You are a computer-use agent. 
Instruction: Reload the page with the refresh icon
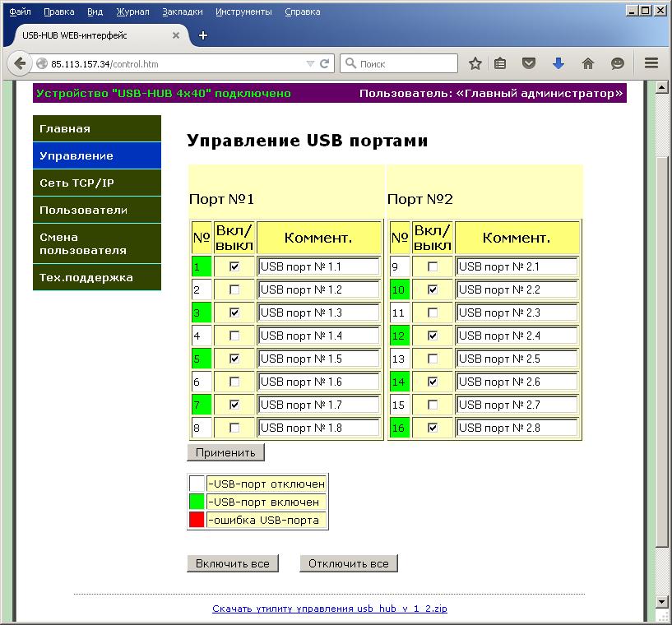(x=324, y=64)
